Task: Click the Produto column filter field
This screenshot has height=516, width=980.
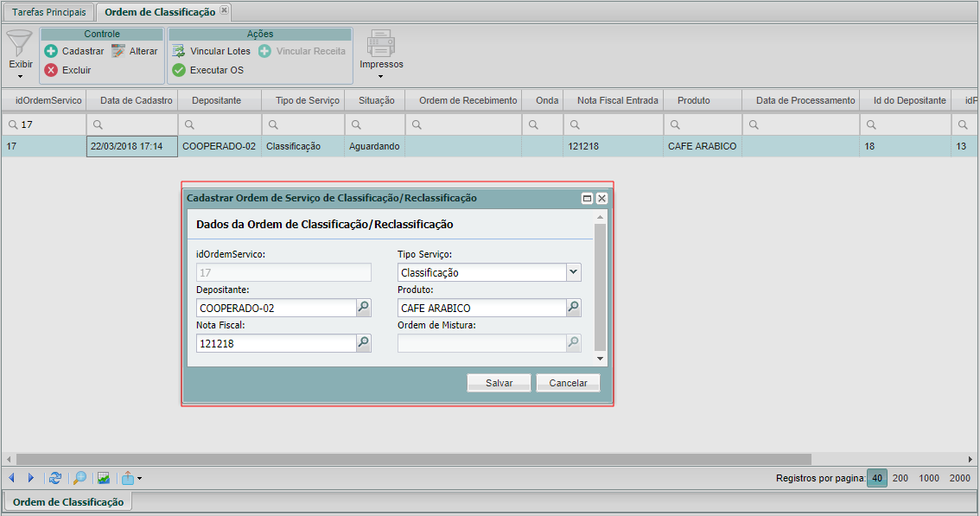Action: pos(703,124)
